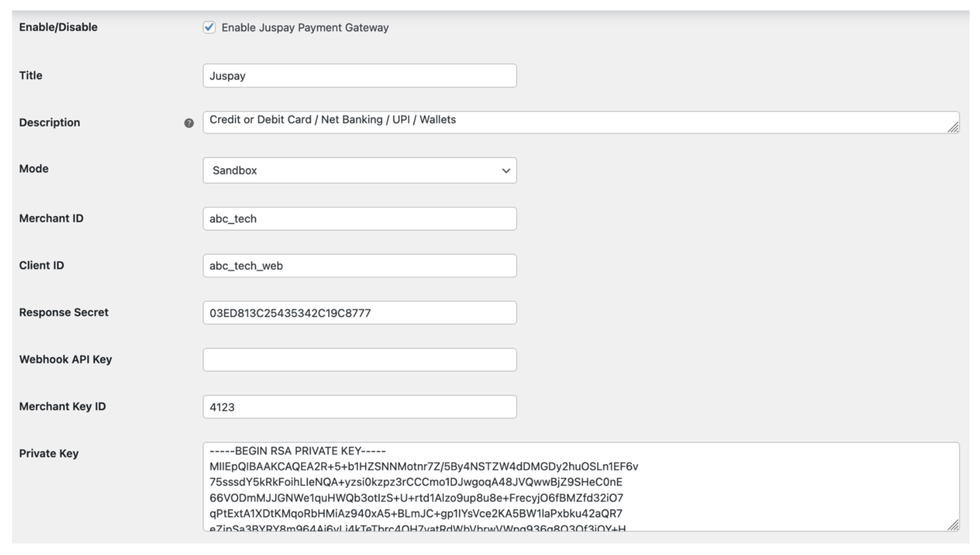
Task: Click the Webhook API Key label
Action: (65, 359)
